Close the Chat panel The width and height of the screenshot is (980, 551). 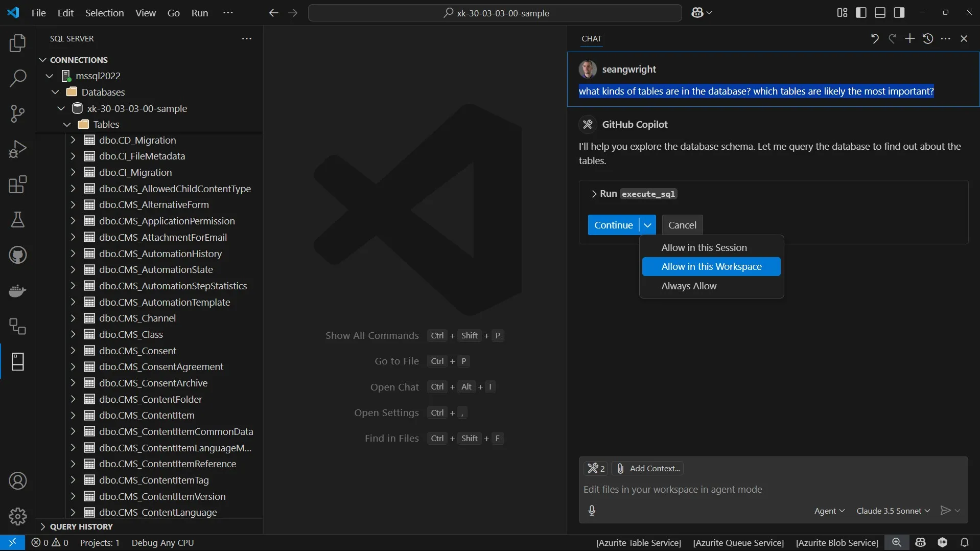coord(964,39)
